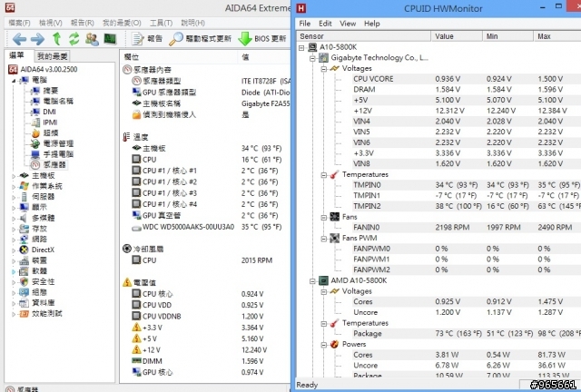Switch to the 選單 tab in AIDA64
581x392 pixels.
click(16, 55)
